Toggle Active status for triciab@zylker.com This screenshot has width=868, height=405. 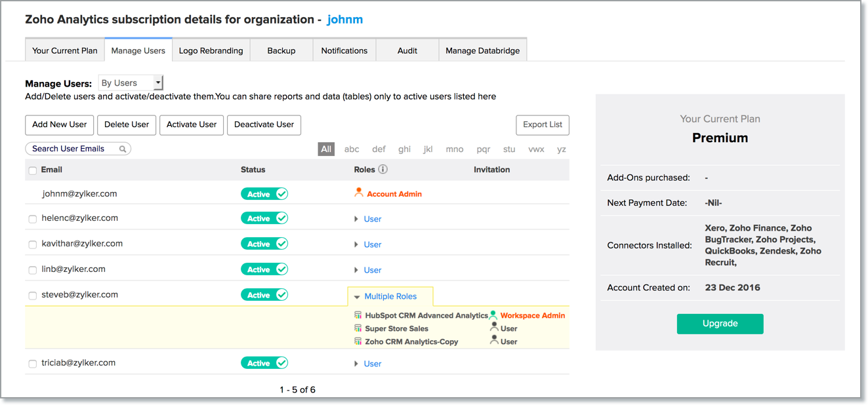point(264,363)
